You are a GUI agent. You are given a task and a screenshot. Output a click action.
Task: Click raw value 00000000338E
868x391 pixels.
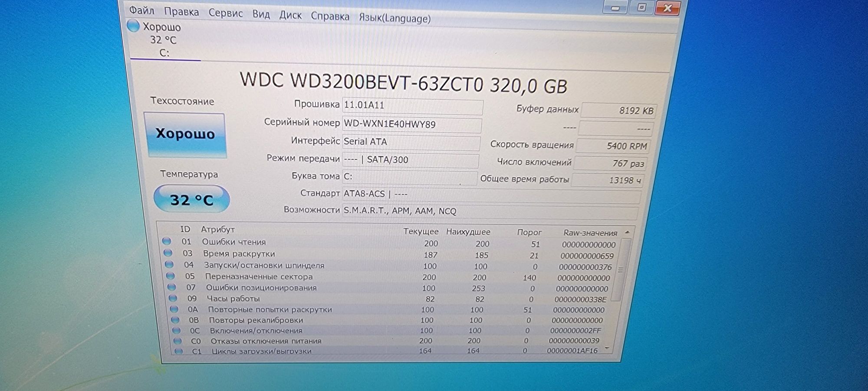tap(580, 299)
